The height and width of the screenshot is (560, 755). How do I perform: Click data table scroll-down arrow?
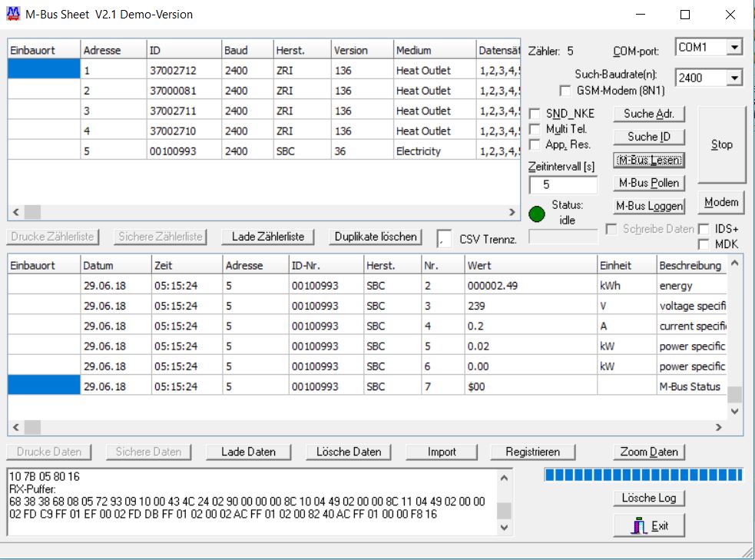[735, 412]
